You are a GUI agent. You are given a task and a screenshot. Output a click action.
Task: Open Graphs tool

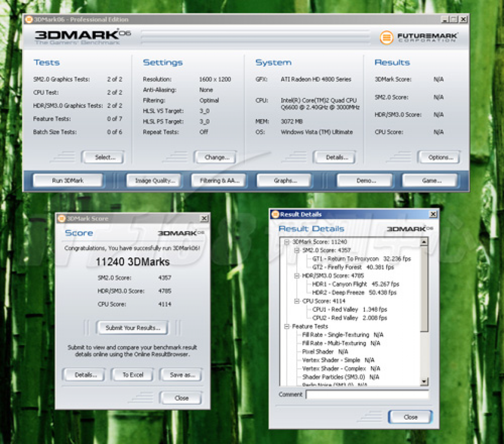click(284, 180)
